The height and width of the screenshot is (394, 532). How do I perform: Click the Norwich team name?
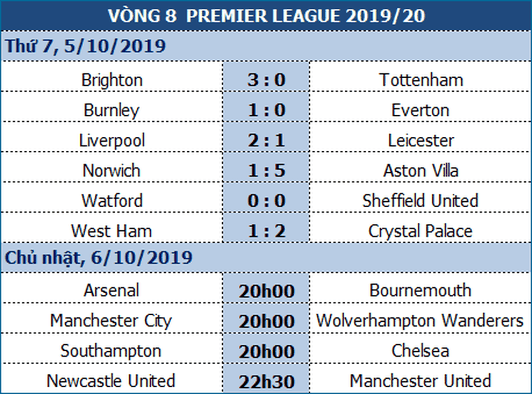[x=111, y=170]
